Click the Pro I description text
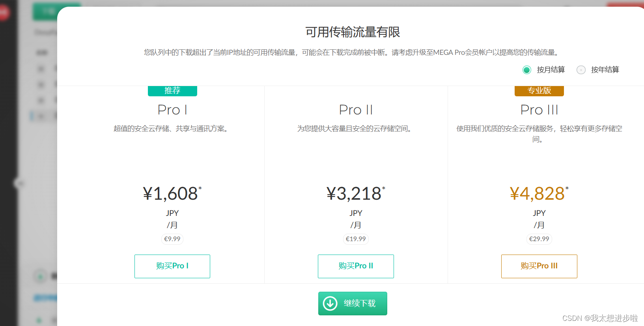The height and width of the screenshot is (326, 644). tap(171, 129)
